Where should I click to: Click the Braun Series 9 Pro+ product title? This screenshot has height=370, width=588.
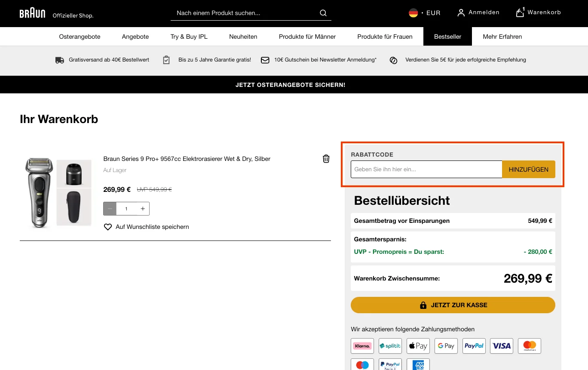187,159
